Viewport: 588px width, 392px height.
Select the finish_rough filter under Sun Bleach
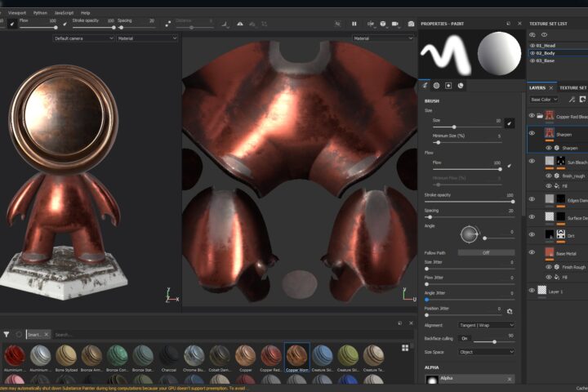coord(573,176)
